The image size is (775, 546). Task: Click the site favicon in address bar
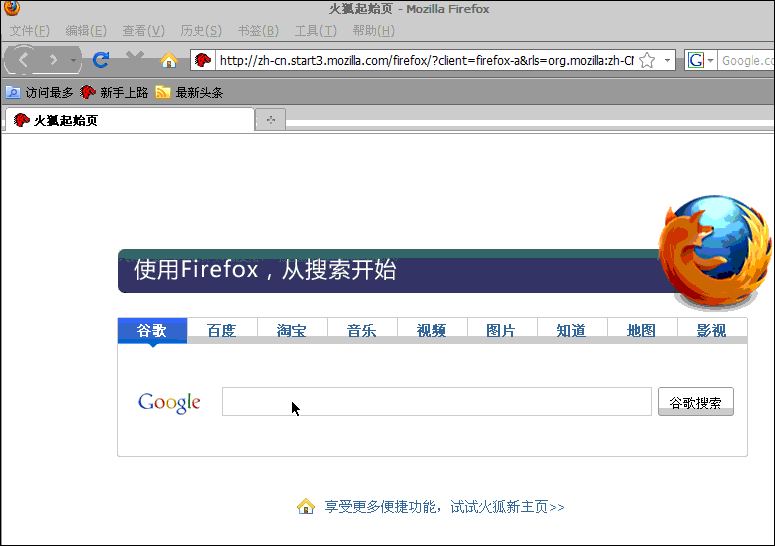point(203,60)
